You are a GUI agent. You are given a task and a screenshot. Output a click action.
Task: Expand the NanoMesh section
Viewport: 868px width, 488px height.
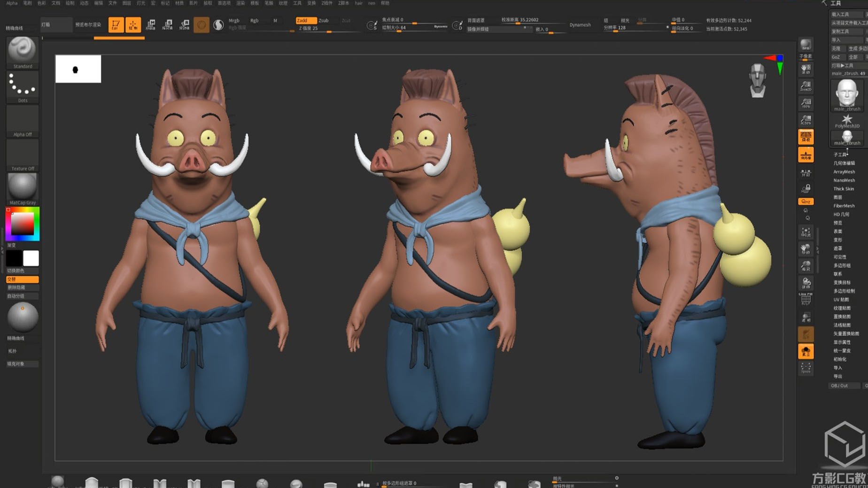[x=844, y=180]
